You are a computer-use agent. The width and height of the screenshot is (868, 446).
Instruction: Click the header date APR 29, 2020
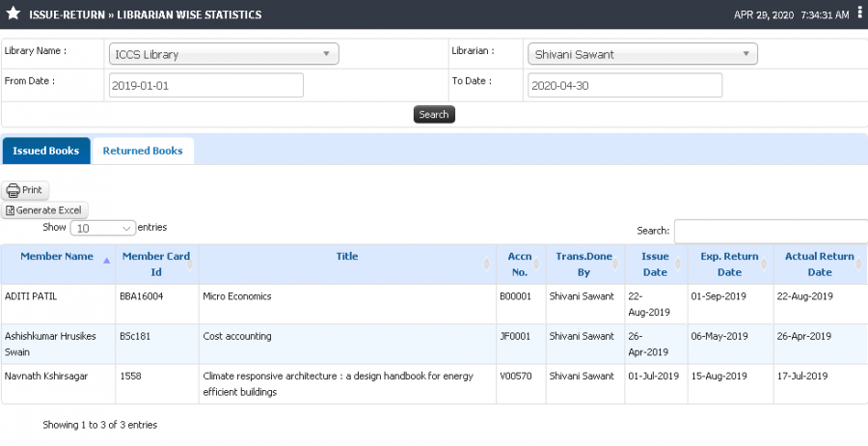coord(764,14)
